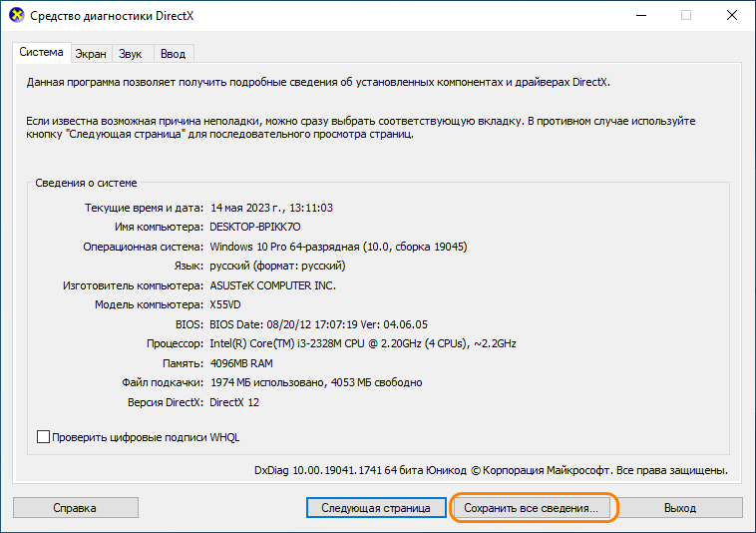The height and width of the screenshot is (533, 756).
Task: Click the model value X55VD
Action: [x=225, y=304]
